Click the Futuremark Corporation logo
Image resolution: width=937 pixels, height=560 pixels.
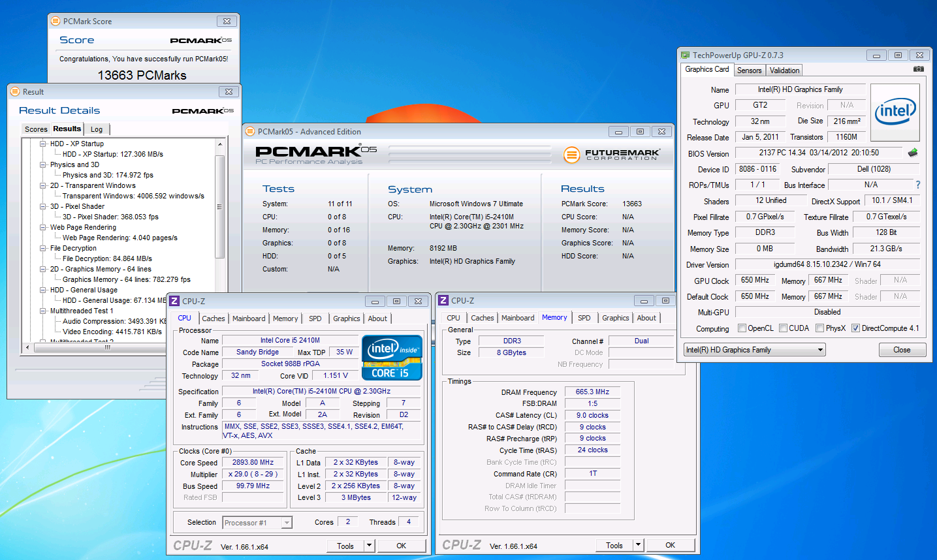coord(612,155)
